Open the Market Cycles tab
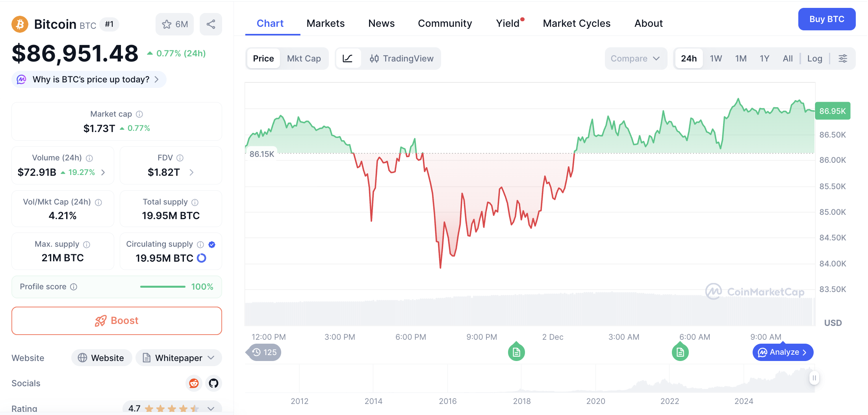The image size is (868, 415). (x=577, y=24)
